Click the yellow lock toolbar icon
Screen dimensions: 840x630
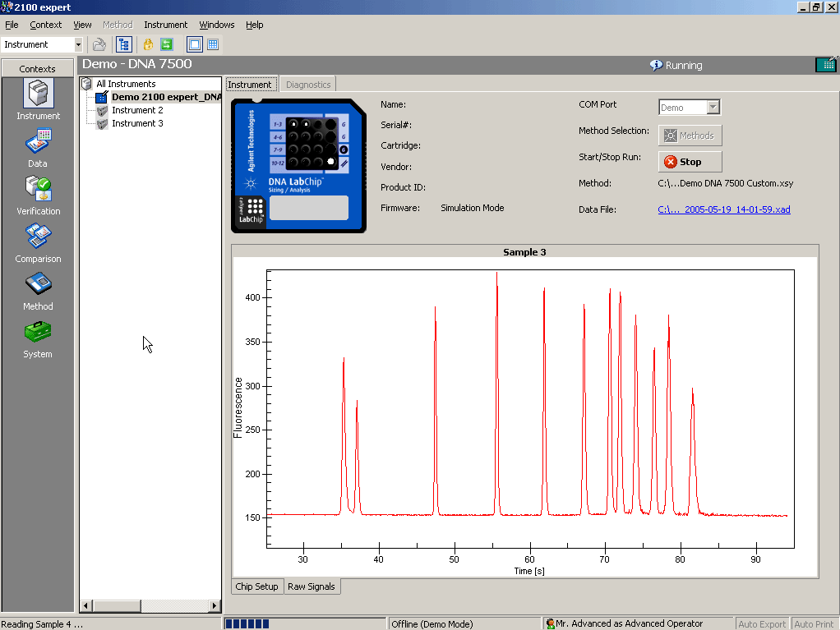click(x=148, y=44)
